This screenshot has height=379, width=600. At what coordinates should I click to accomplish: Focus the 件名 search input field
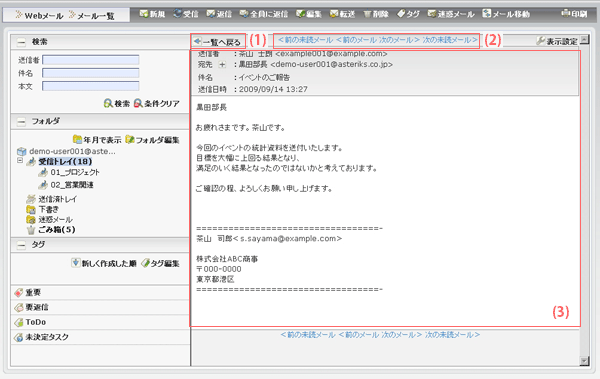[91, 73]
